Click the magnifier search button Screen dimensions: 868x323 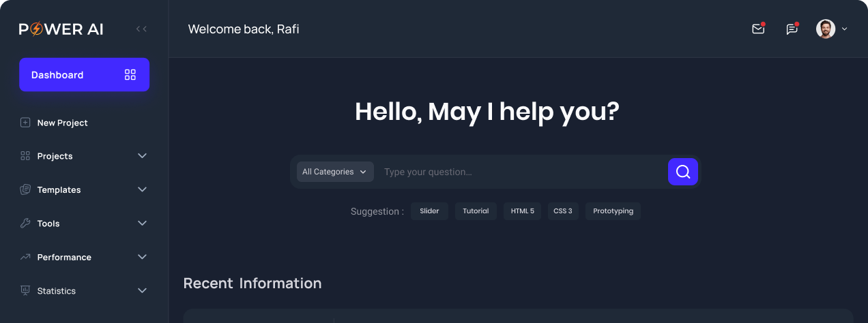tap(682, 172)
